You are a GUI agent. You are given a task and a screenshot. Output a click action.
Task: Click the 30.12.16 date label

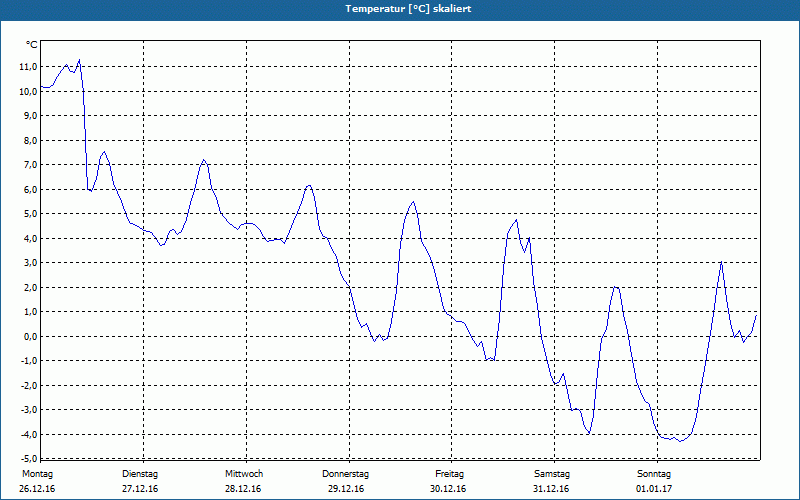pos(448,489)
